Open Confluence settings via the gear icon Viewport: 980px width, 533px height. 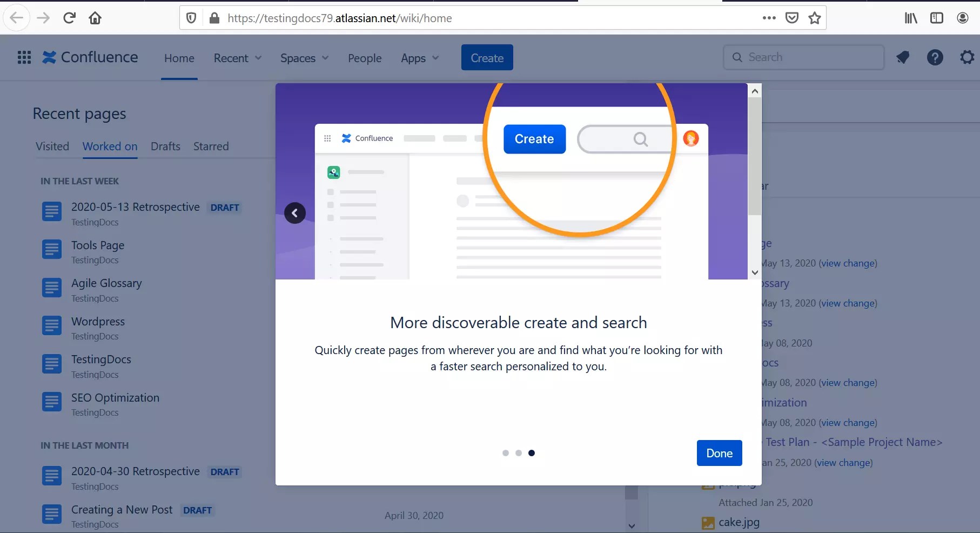coord(966,57)
